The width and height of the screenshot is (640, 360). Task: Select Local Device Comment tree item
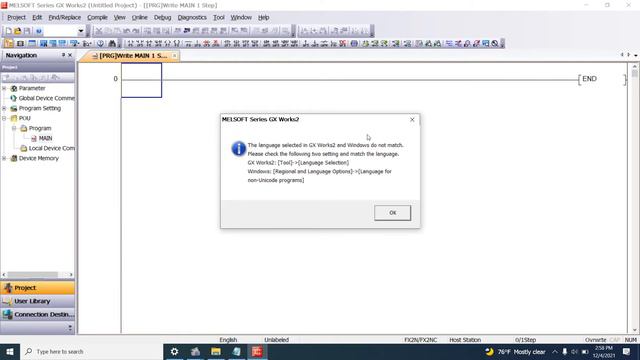click(x=52, y=148)
